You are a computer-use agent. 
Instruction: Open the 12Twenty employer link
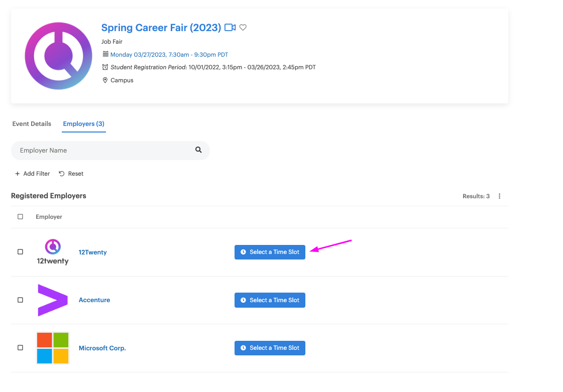(92, 252)
